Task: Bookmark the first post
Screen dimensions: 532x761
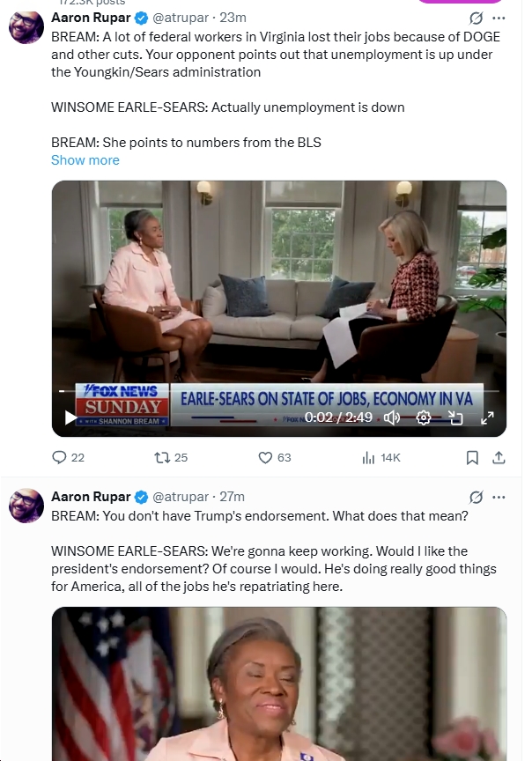Action: coord(472,457)
